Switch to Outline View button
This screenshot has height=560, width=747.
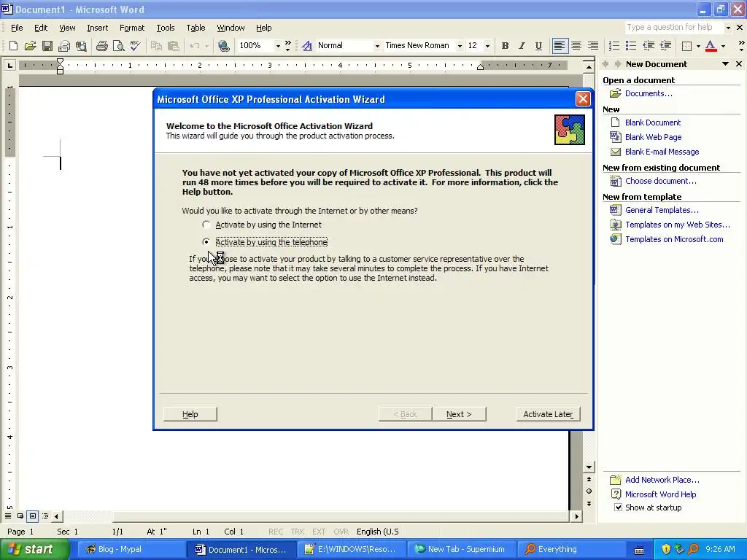(x=45, y=516)
